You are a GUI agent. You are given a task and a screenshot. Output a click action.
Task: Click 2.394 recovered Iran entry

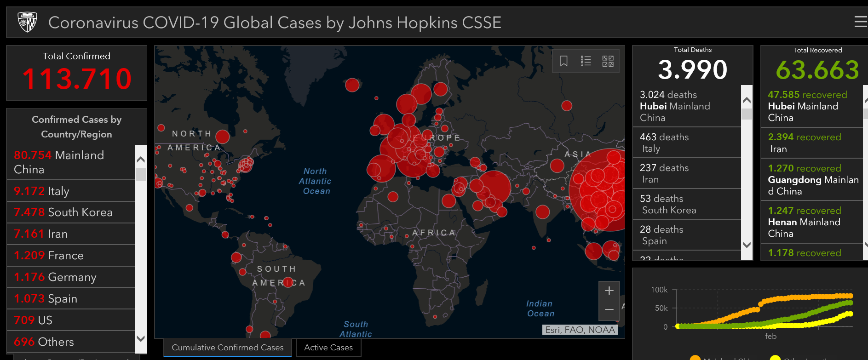(x=812, y=143)
